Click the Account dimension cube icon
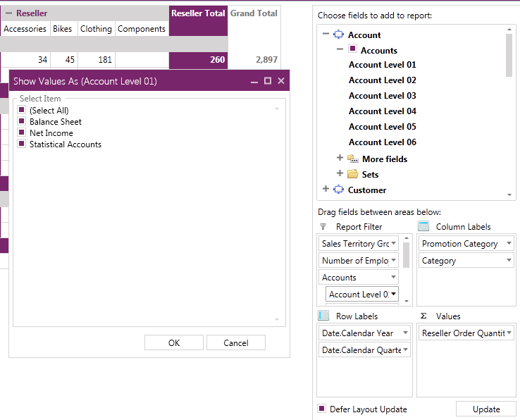This screenshot has height=420, width=520. [338, 35]
